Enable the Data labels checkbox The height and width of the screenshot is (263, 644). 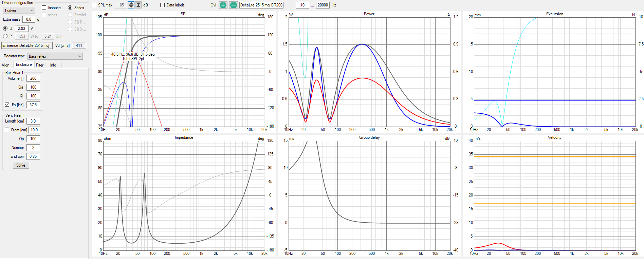[163, 5]
